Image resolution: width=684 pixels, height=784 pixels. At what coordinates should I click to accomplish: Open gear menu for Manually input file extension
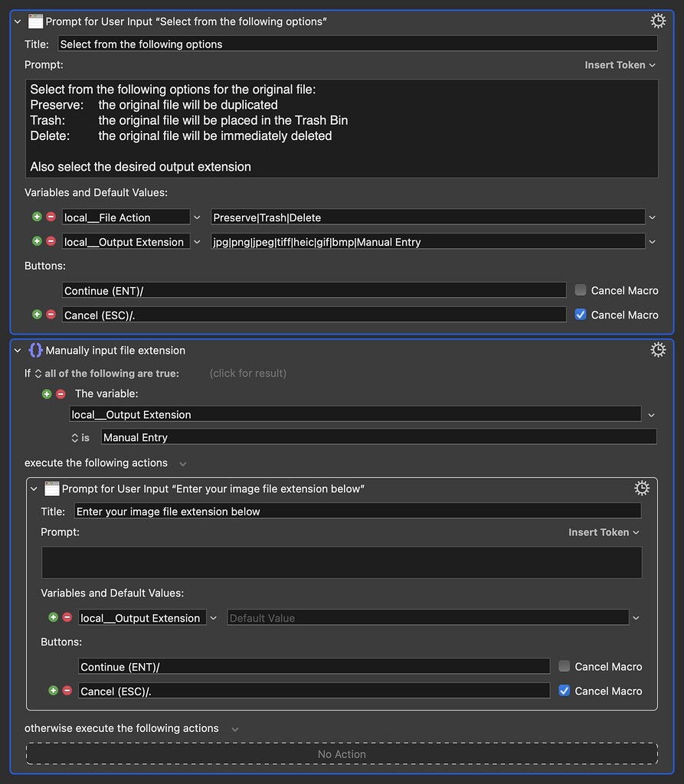click(x=657, y=350)
